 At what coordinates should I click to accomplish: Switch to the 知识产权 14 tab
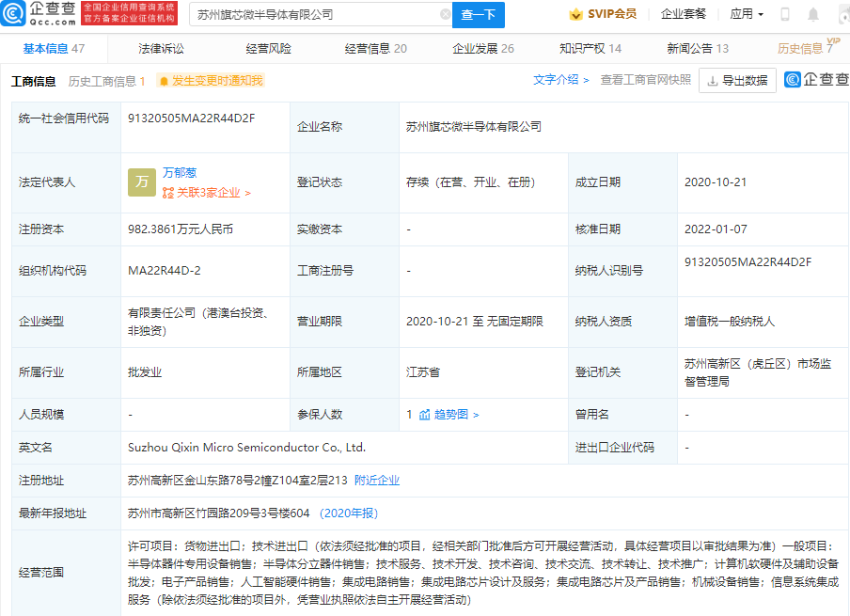point(590,49)
